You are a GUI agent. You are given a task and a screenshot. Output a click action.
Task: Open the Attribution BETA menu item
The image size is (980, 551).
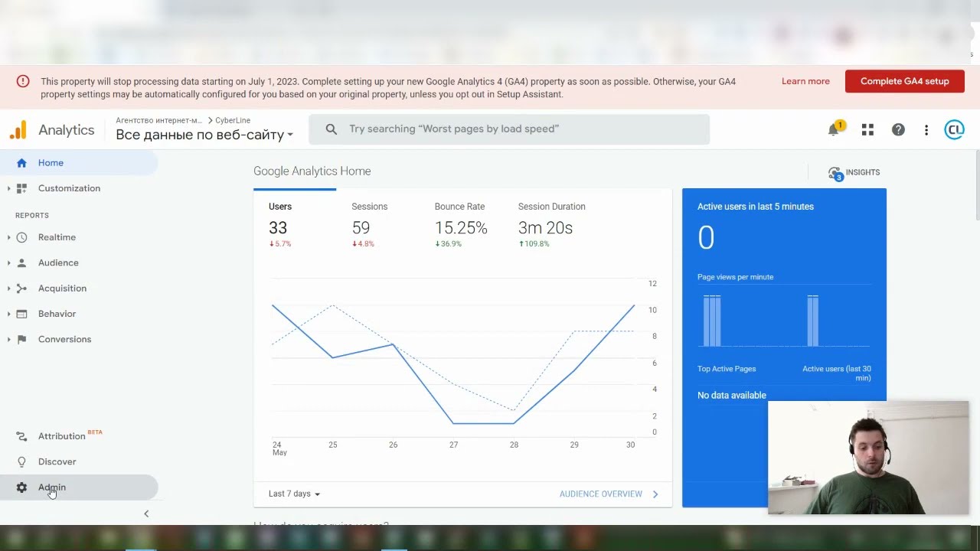pos(79,436)
